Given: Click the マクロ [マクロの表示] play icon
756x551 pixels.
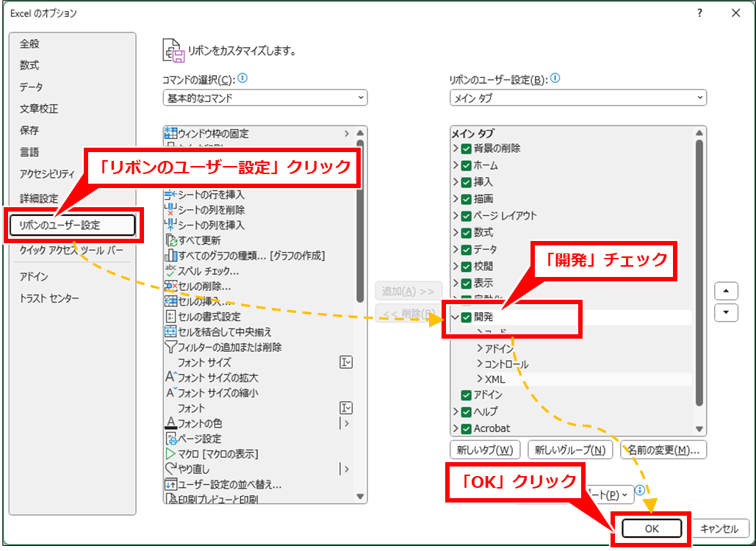Looking at the screenshot, I should [171, 454].
